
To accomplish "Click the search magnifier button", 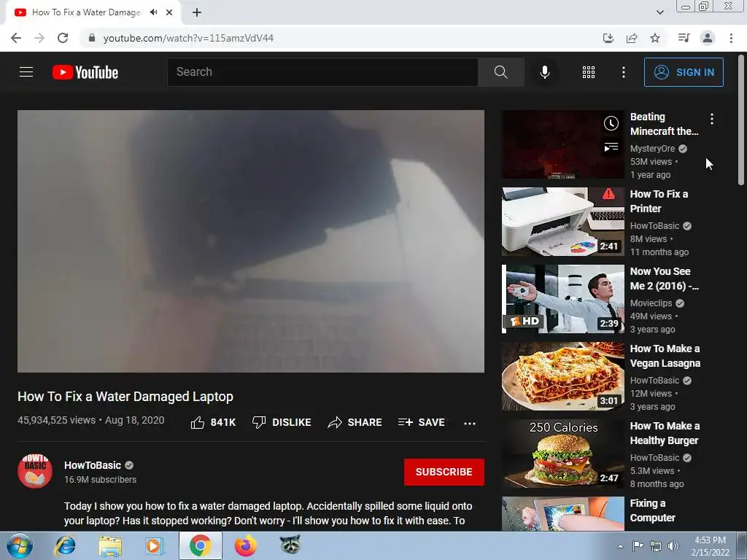I will click(500, 72).
